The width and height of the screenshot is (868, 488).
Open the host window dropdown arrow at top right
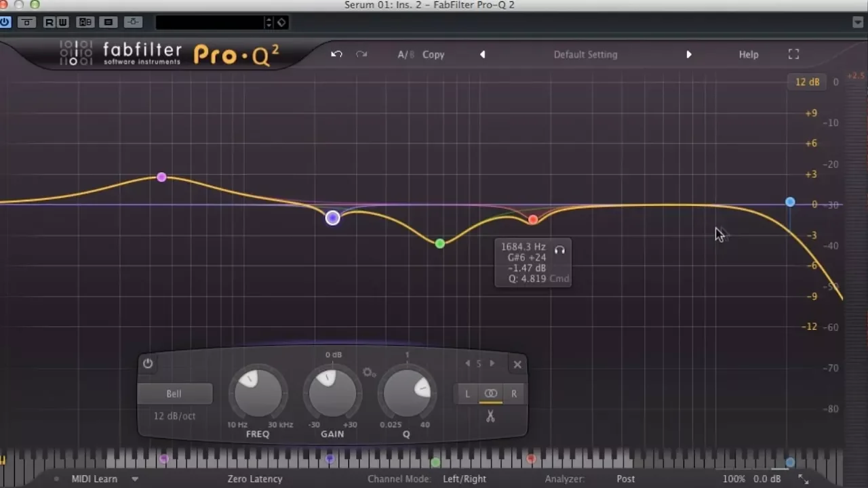click(858, 22)
